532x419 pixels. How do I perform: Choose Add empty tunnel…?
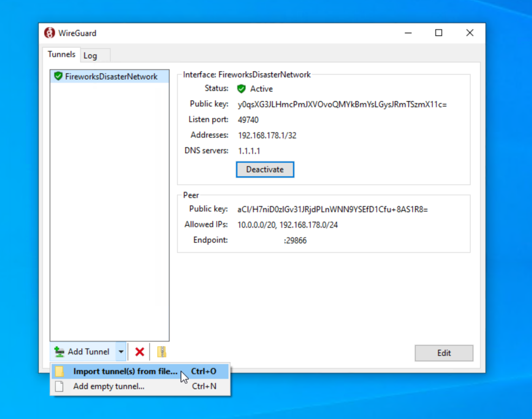coord(140,386)
